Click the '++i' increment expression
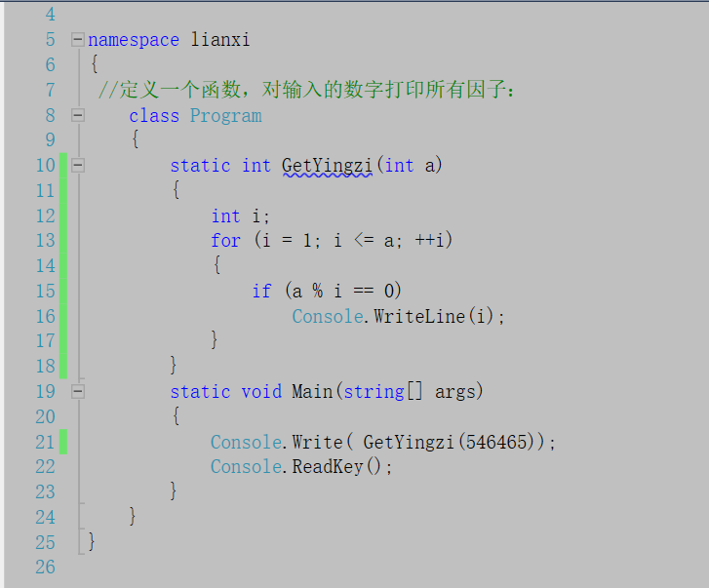The image size is (709, 588). pos(429,240)
